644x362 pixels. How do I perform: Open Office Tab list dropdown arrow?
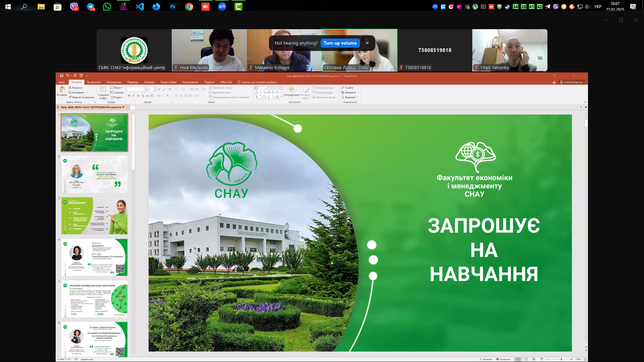(x=581, y=107)
